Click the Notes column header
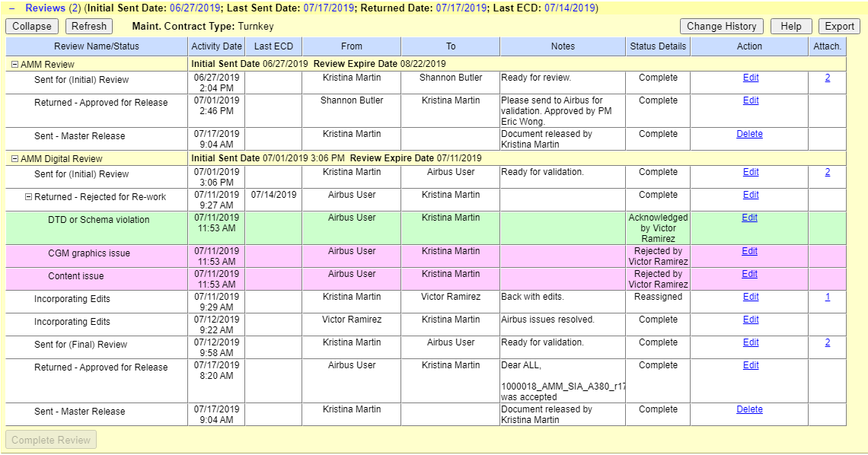 pyautogui.click(x=563, y=46)
